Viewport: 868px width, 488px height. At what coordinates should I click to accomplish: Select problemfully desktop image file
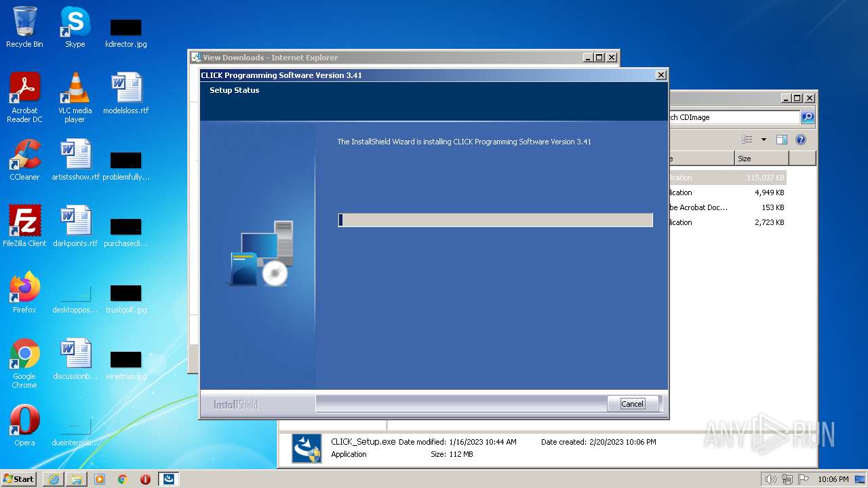click(126, 166)
